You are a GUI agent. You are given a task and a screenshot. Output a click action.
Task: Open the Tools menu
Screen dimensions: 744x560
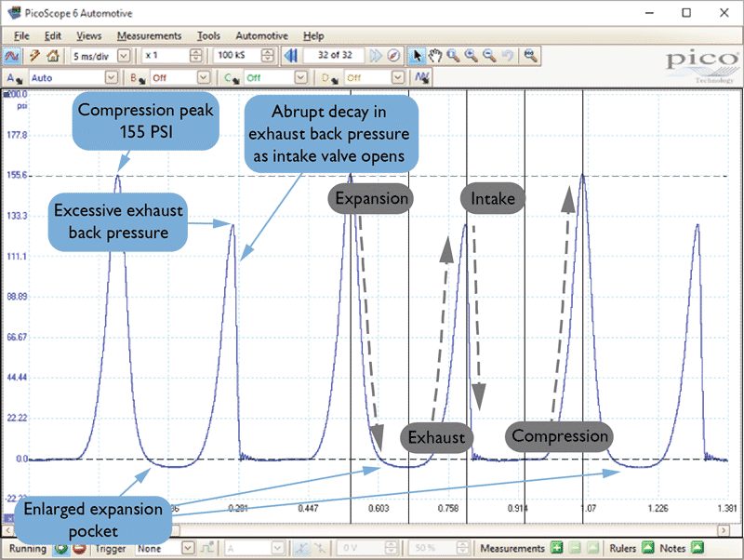point(208,35)
